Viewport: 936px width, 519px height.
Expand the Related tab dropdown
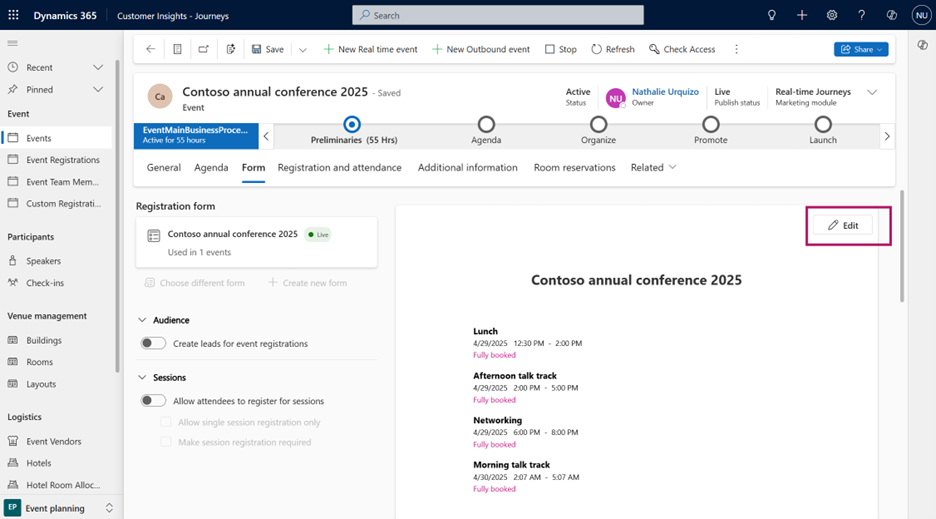click(653, 168)
